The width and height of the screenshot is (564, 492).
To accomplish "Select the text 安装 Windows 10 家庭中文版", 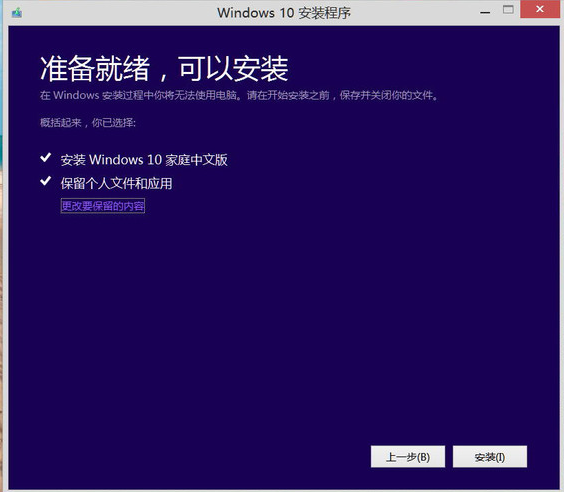I will (x=144, y=160).
